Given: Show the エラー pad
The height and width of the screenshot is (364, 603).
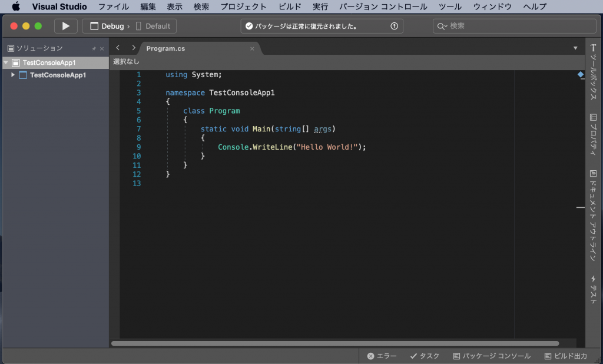Looking at the screenshot, I should click(382, 356).
